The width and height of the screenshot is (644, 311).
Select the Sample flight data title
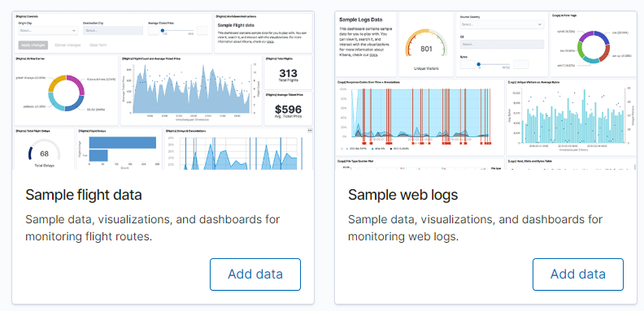click(84, 195)
